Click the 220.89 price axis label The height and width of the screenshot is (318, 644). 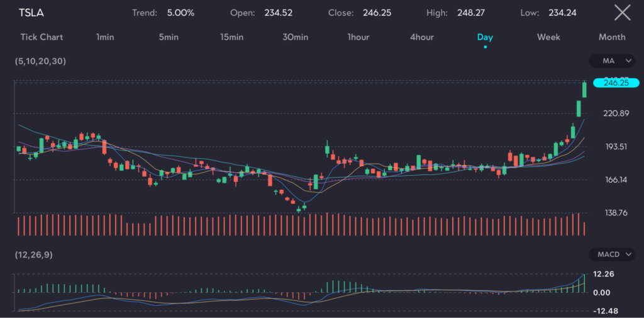pos(616,113)
